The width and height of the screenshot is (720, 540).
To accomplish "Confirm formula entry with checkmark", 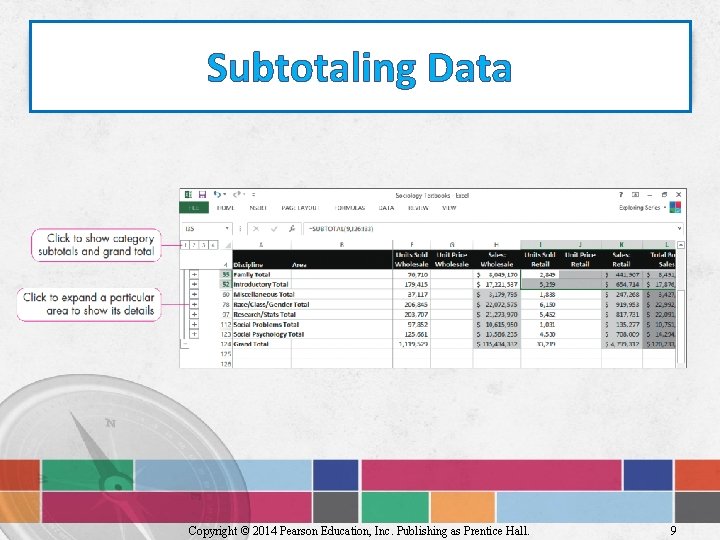I will pyautogui.click(x=274, y=228).
